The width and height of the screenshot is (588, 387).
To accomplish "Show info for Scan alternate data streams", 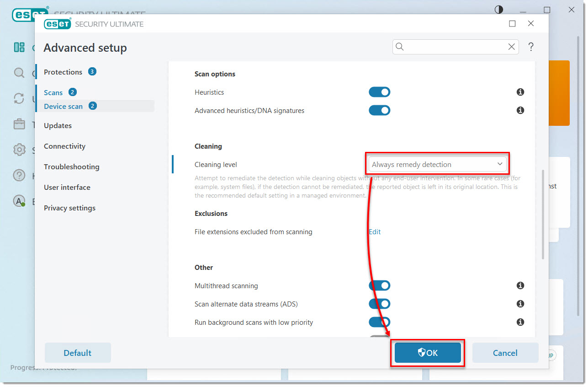I will [520, 304].
